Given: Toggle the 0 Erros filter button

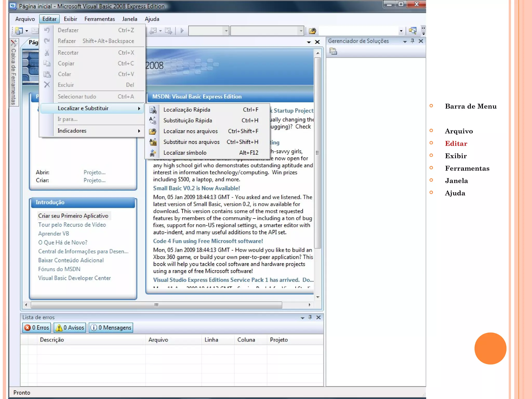Looking at the screenshot, I should (37, 328).
